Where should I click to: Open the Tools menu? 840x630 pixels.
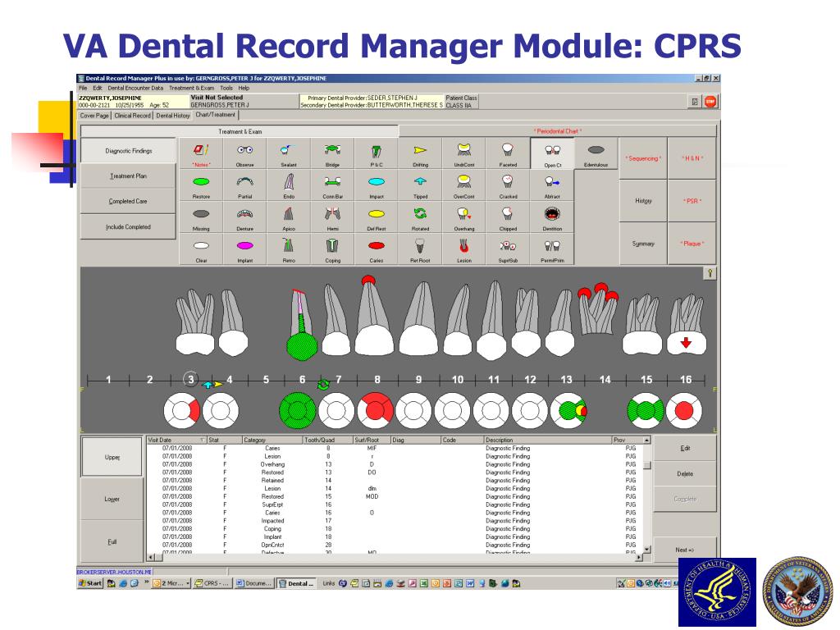click(226, 88)
